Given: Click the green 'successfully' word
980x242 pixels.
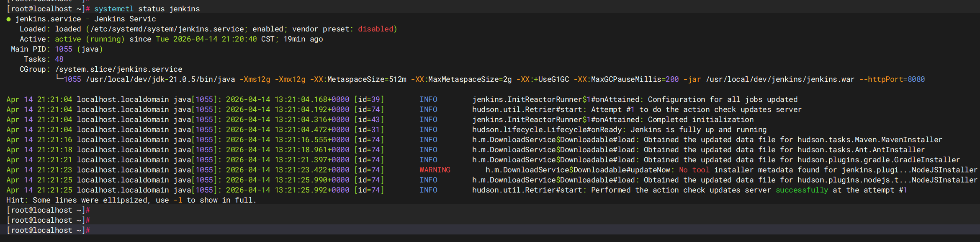Looking at the screenshot, I should (x=802, y=190).
